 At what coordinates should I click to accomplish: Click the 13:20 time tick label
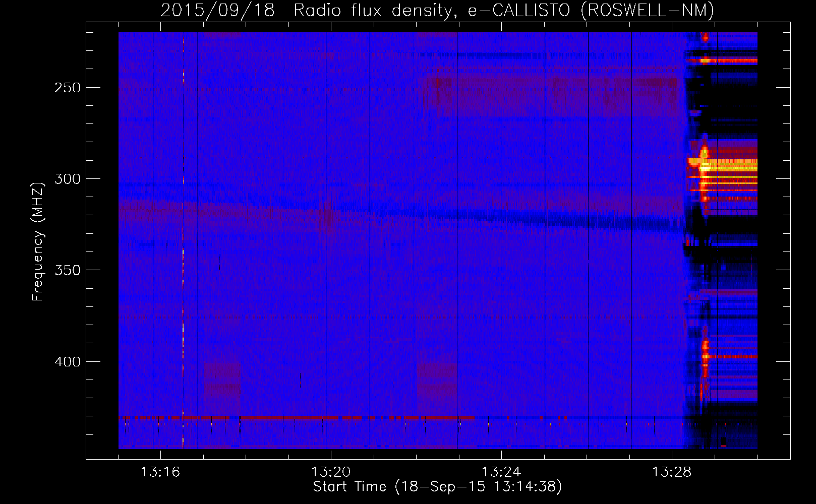(331, 472)
